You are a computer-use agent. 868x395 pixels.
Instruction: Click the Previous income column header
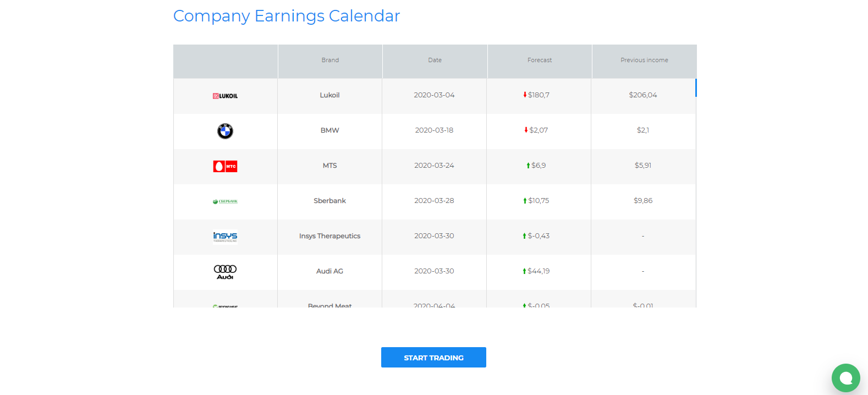(644, 61)
